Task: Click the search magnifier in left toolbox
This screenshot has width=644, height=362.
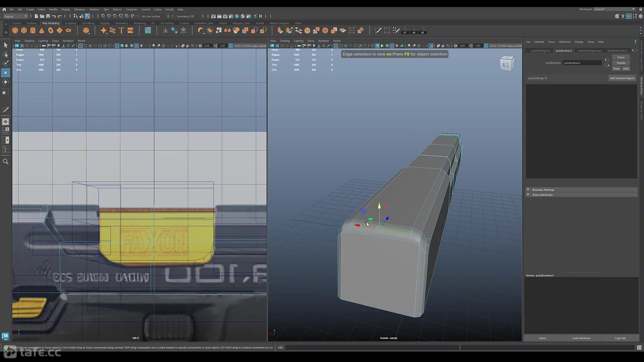Action: pyautogui.click(x=5, y=162)
